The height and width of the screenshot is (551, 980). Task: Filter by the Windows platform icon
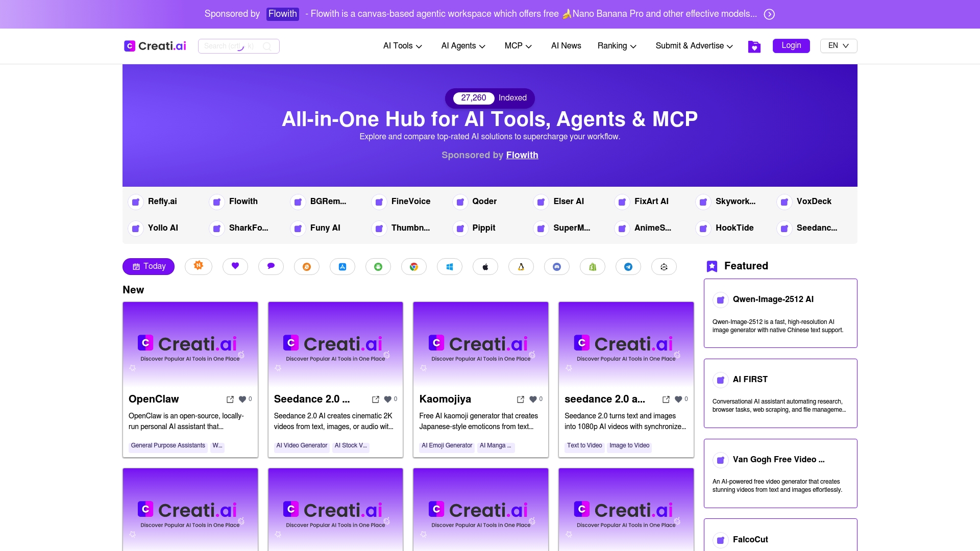click(x=450, y=266)
